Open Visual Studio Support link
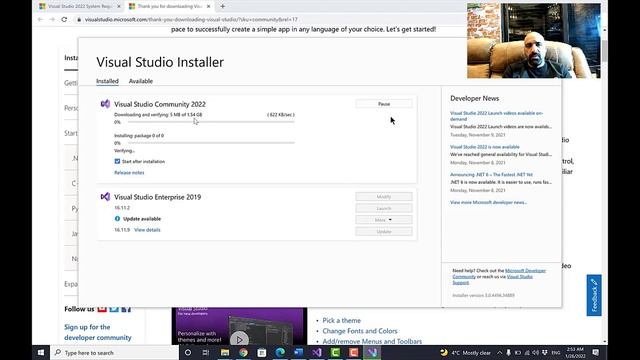 [520, 276]
